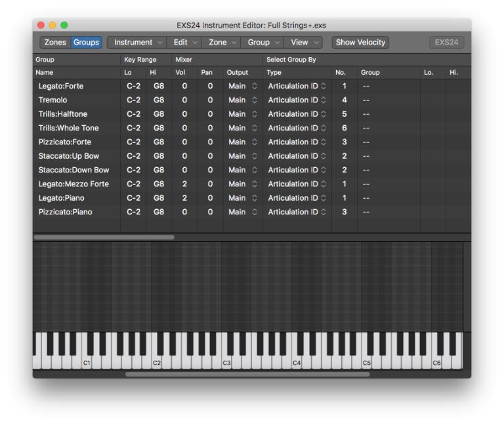The image size is (504, 425).
Task: Click the C1 key on keyboard
Action: click(x=87, y=363)
